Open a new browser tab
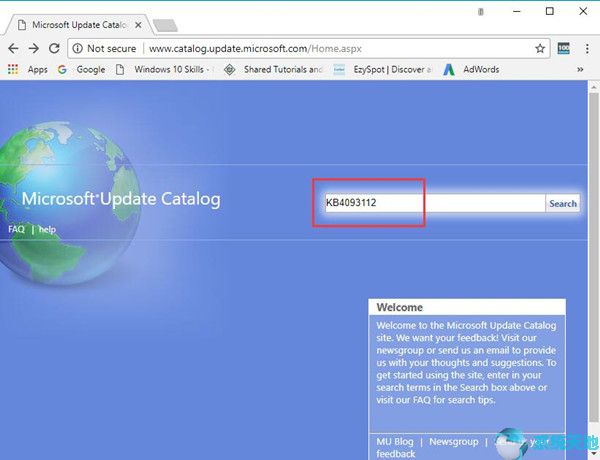The image size is (600, 460). (x=165, y=25)
